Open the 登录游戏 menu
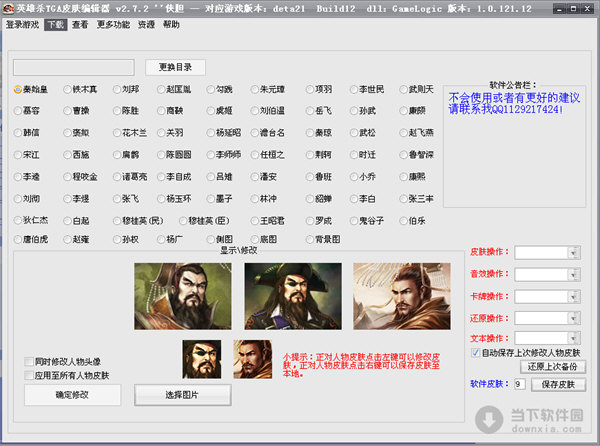The image size is (600, 446). 22,24
